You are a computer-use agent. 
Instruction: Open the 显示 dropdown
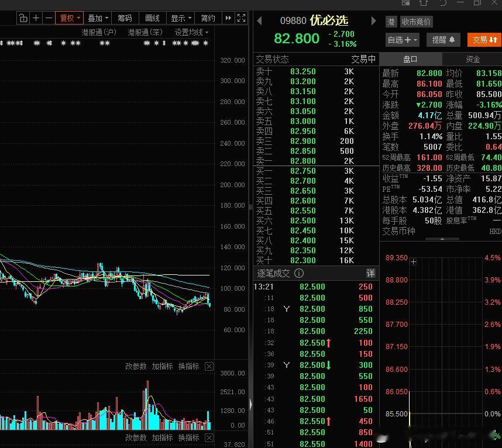click(x=181, y=18)
